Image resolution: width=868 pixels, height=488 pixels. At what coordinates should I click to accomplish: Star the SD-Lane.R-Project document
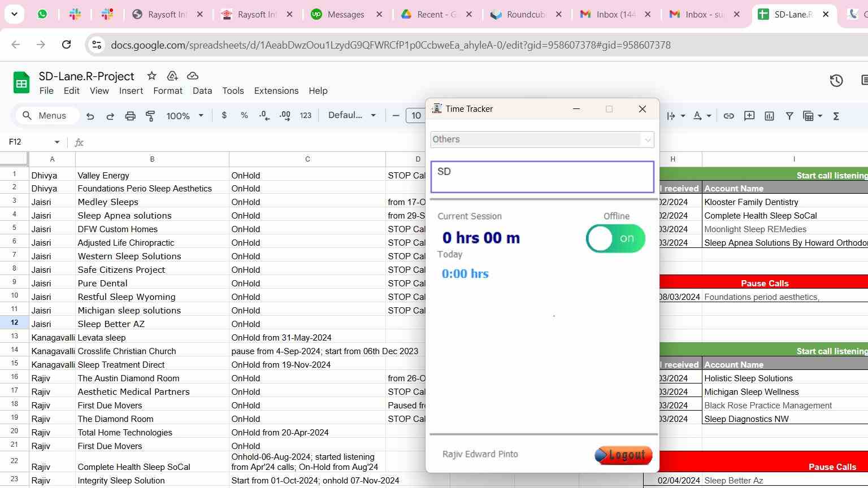click(151, 76)
